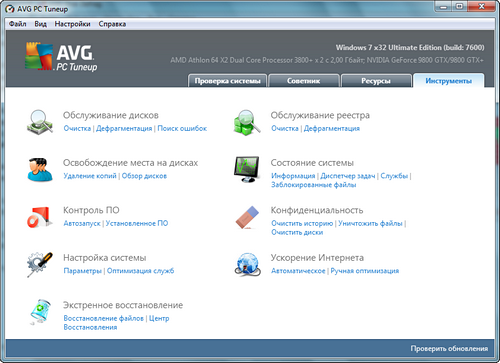Viewport: 500px width, 363px height.
Task: Click the Состояние системы heading
Action: 312,163
